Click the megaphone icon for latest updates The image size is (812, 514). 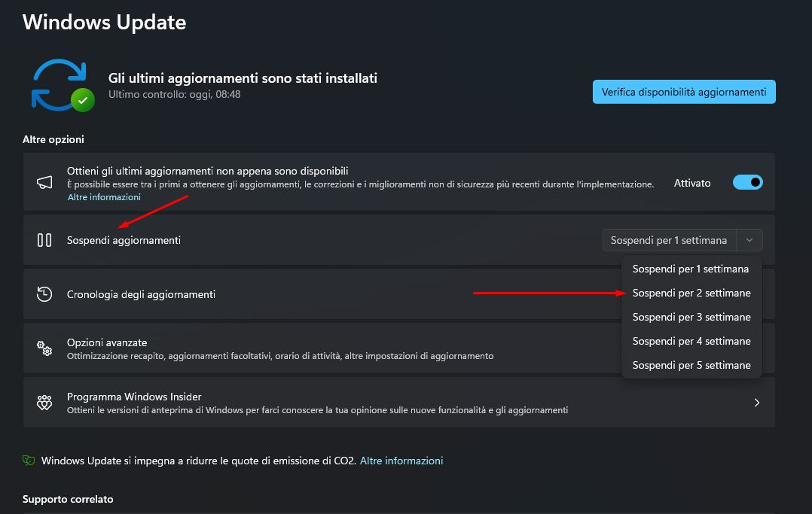pos(44,183)
